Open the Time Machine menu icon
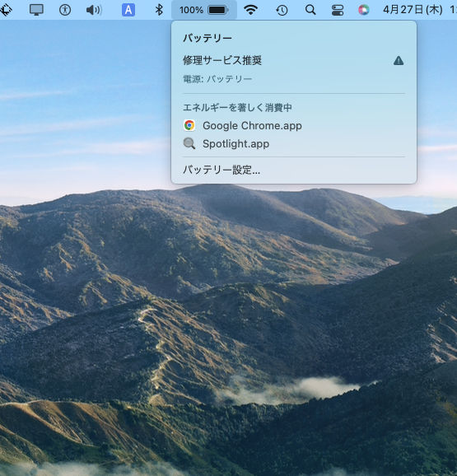457x476 pixels. click(282, 10)
